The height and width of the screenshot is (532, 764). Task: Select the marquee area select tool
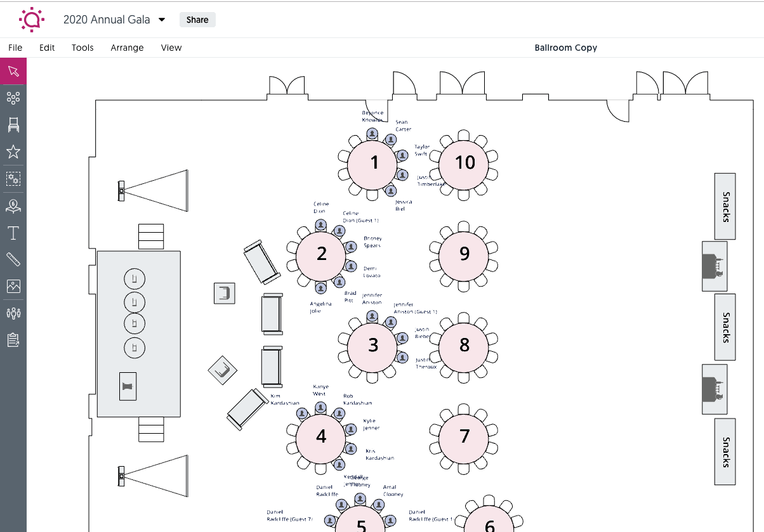(x=13, y=178)
